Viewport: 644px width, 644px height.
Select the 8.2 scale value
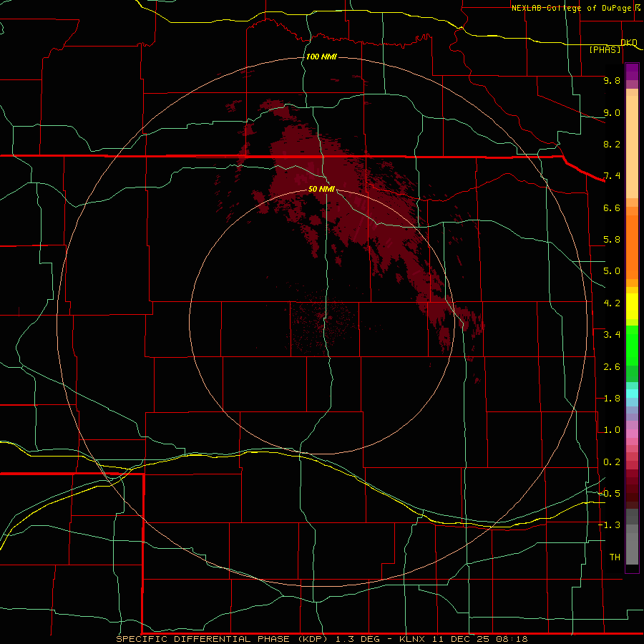[x=612, y=144]
